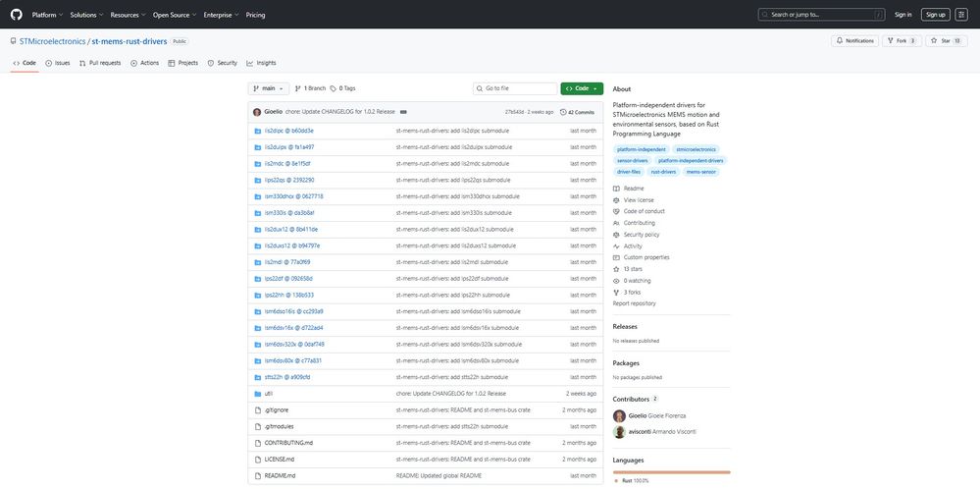This screenshot has width=980, height=489.
Task: Click the Notifications bell button
Action: pyautogui.click(x=855, y=40)
